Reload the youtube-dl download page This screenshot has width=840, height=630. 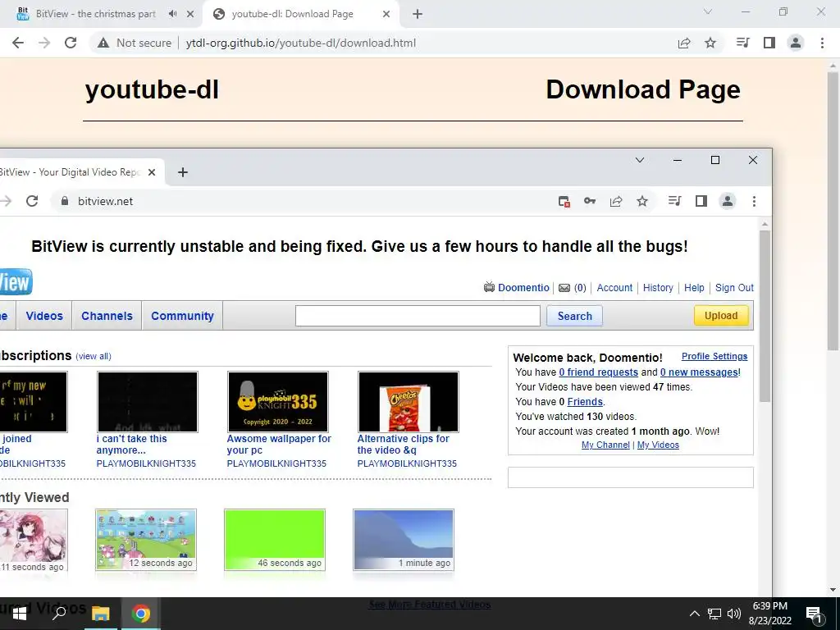coord(71,43)
